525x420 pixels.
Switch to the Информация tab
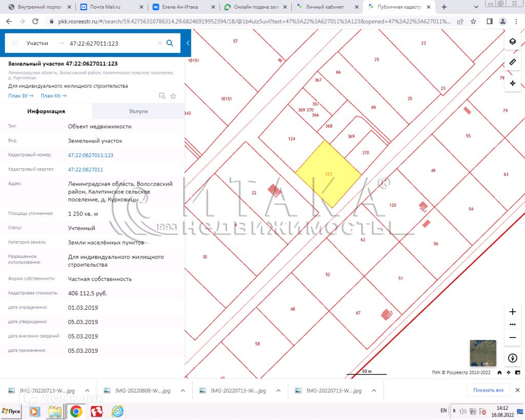point(46,111)
